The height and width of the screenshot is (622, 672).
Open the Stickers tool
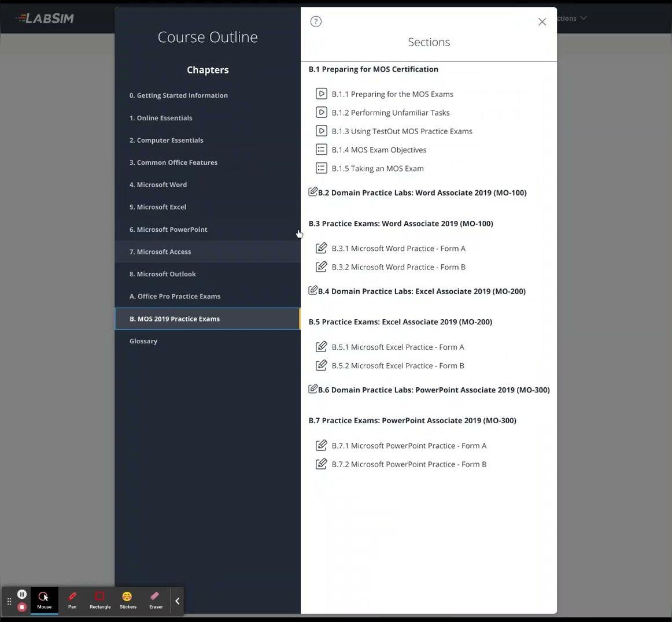[128, 601]
